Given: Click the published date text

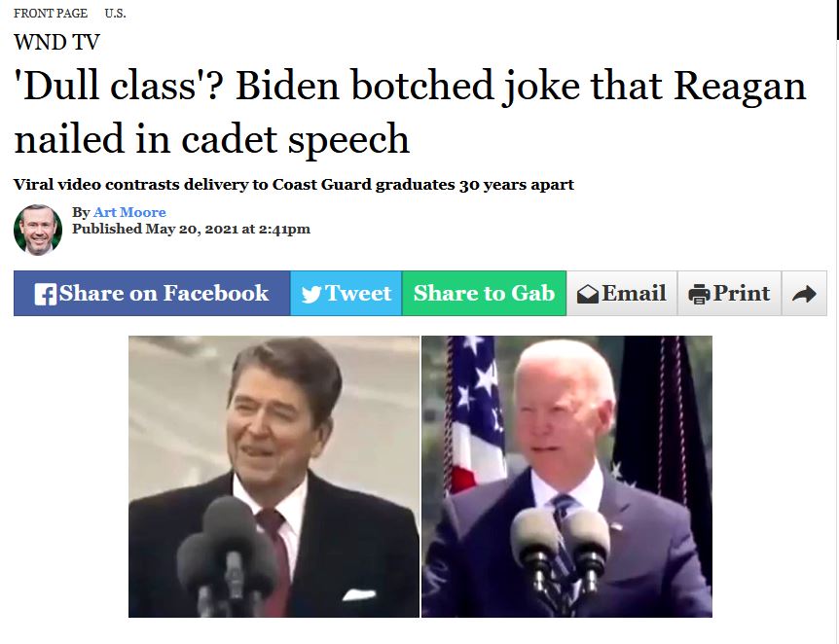Looking at the screenshot, I should (191, 229).
